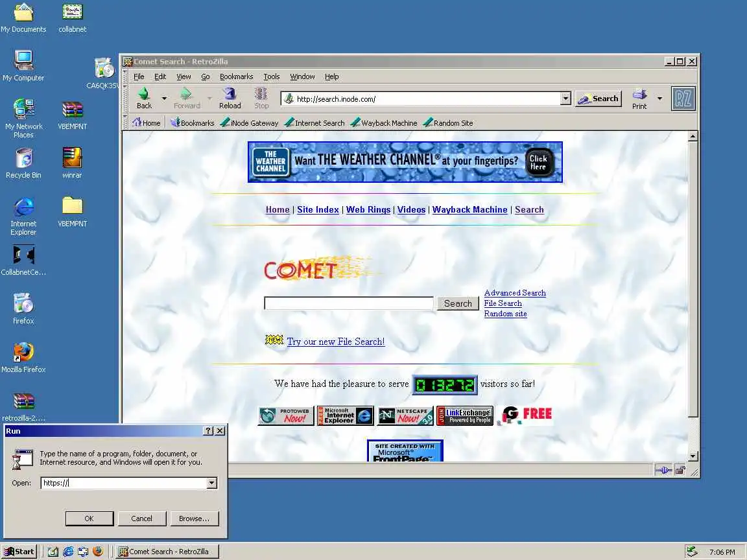747x560 pixels.
Task: Click Browse... in the Run dialog
Action: point(194,519)
